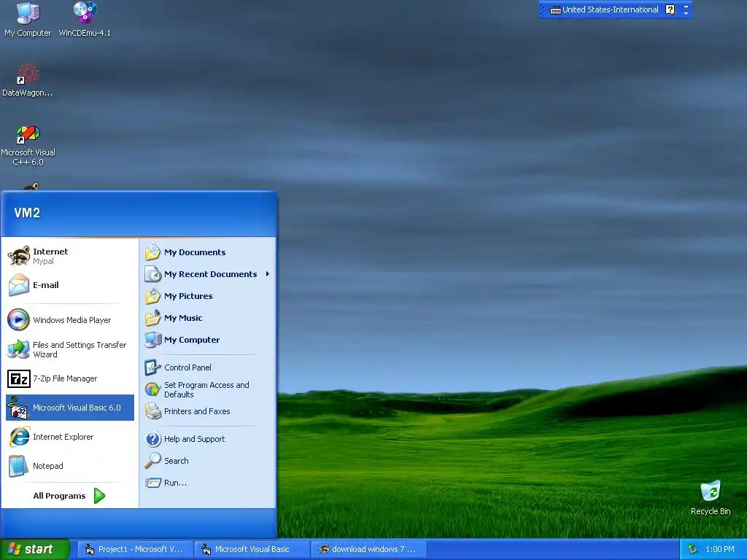Click the Help and Support question mark icon
This screenshot has height=560, width=747.
click(152, 439)
